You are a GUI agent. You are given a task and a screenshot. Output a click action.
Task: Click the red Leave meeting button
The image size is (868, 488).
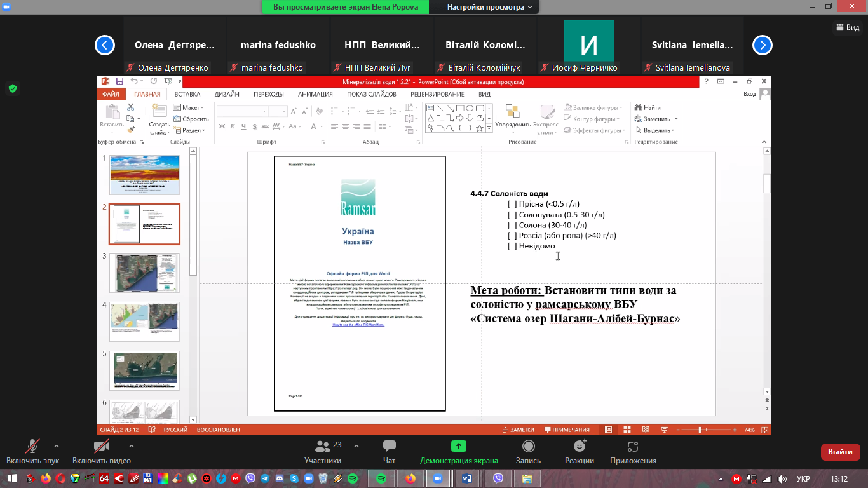(840, 452)
